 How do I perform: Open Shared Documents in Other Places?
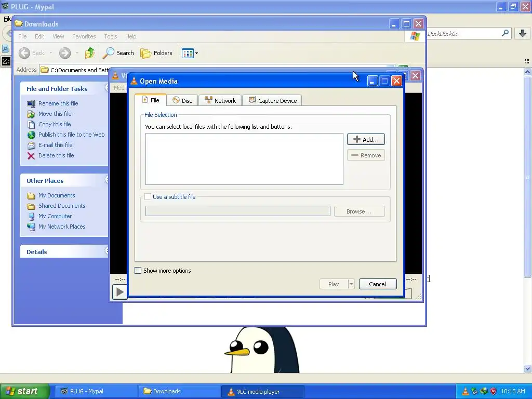click(62, 206)
